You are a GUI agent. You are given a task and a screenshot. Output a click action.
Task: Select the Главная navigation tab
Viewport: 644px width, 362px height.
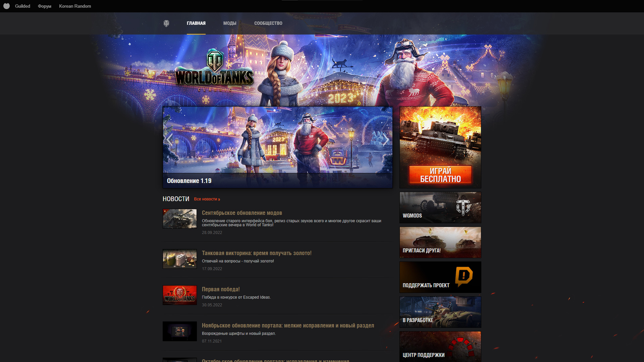[196, 23]
